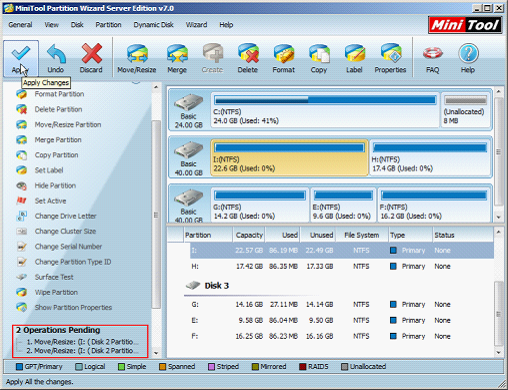508x390 pixels.
Task: Click sidebar scrollbar down arrow
Action: [156, 353]
